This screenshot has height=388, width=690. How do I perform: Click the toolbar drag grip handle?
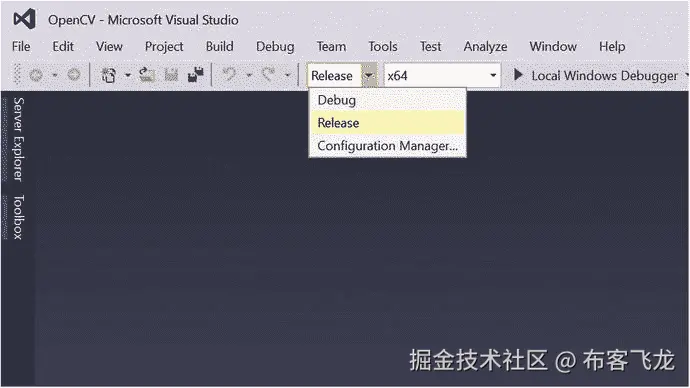click(x=17, y=75)
